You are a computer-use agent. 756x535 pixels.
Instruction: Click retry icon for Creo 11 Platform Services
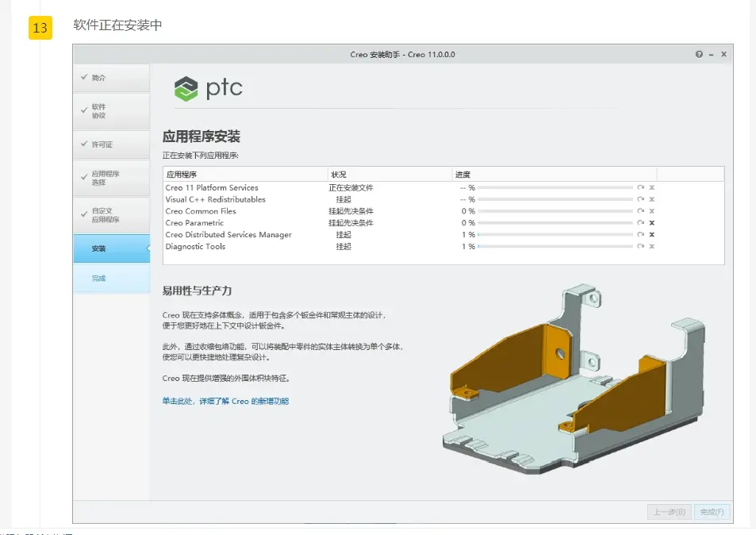click(640, 187)
